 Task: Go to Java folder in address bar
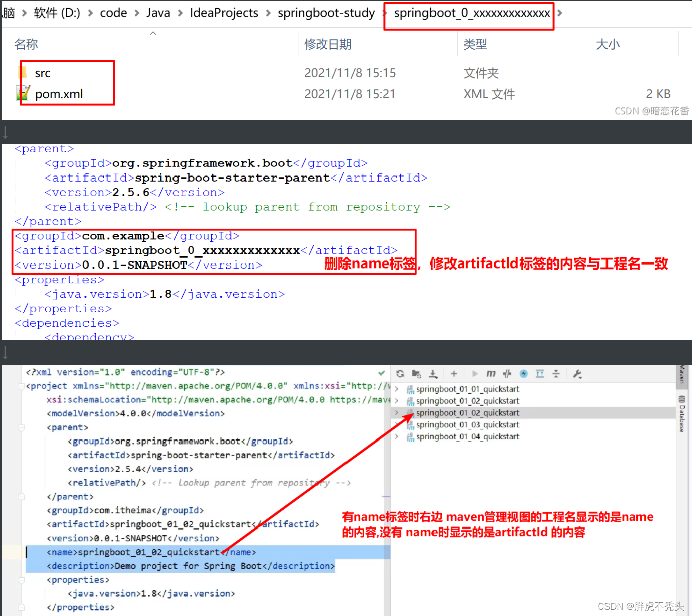158,13
